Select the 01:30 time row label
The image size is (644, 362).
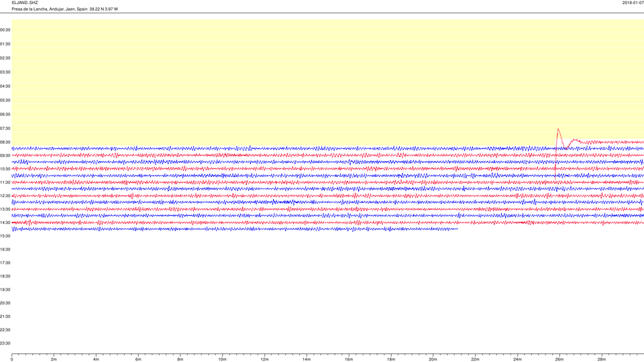[5, 44]
